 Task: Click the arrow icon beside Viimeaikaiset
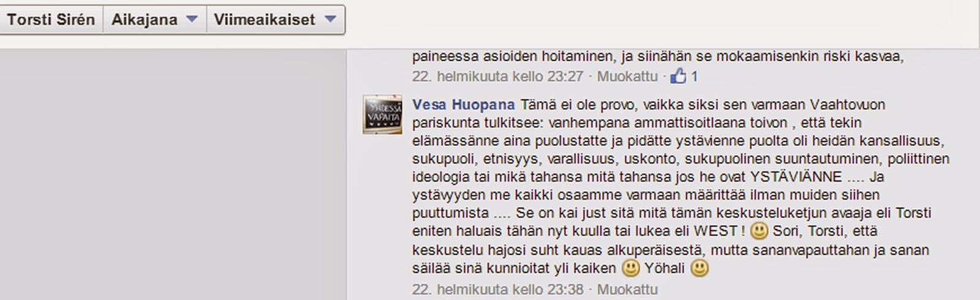pyautogui.click(x=331, y=19)
